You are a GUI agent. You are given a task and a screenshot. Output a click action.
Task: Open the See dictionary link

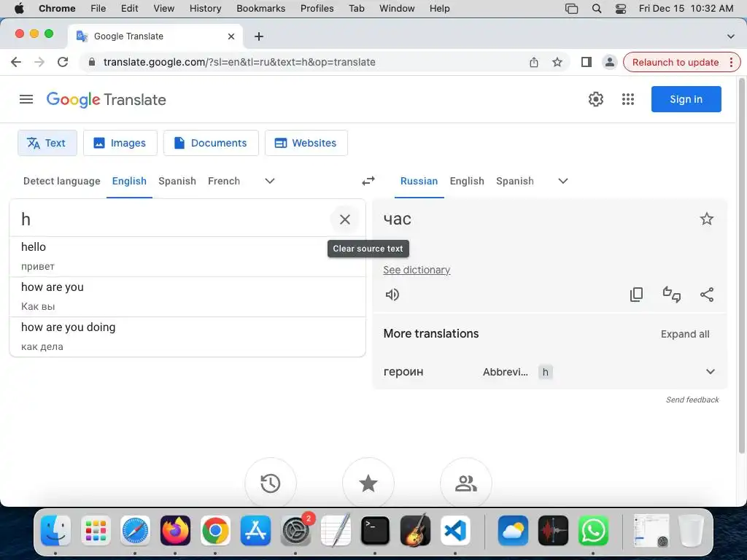coord(417,270)
